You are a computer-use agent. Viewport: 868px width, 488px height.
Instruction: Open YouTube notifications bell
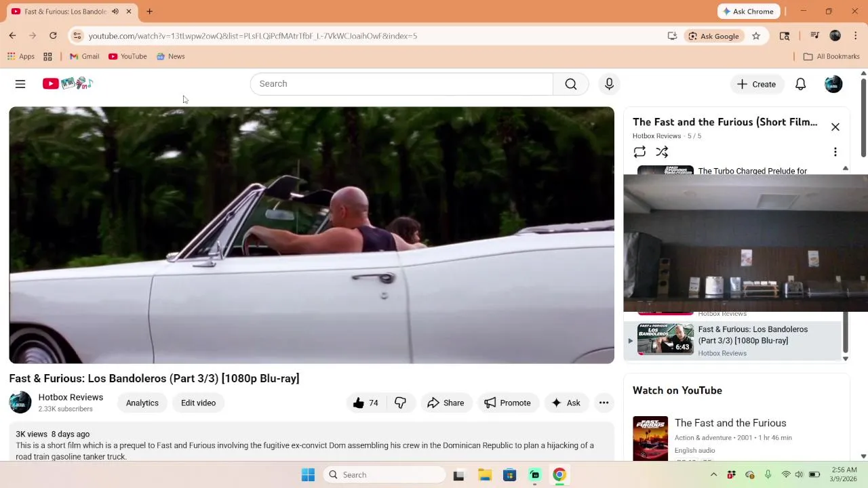[800, 84]
